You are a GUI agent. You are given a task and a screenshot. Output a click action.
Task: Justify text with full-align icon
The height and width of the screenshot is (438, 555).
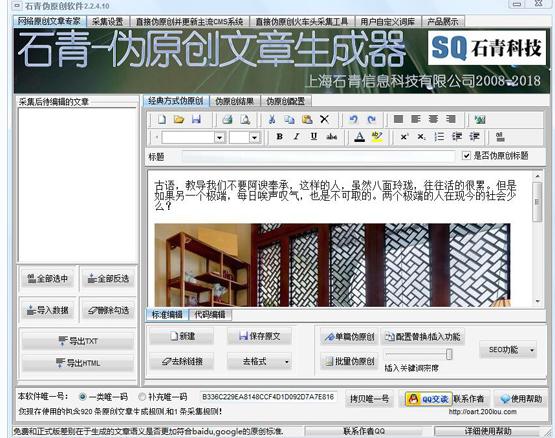click(x=398, y=119)
